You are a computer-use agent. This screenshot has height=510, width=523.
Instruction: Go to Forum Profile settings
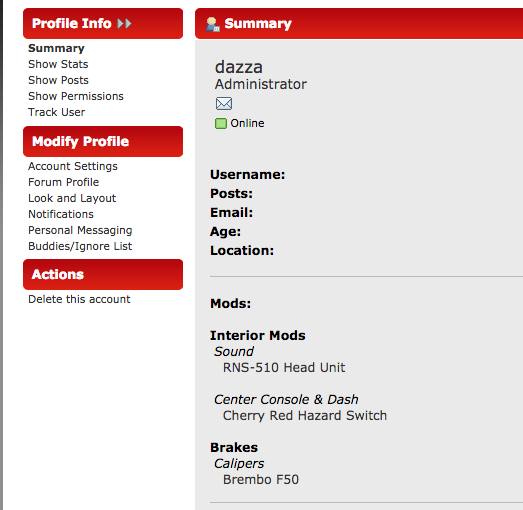(x=63, y=182)
